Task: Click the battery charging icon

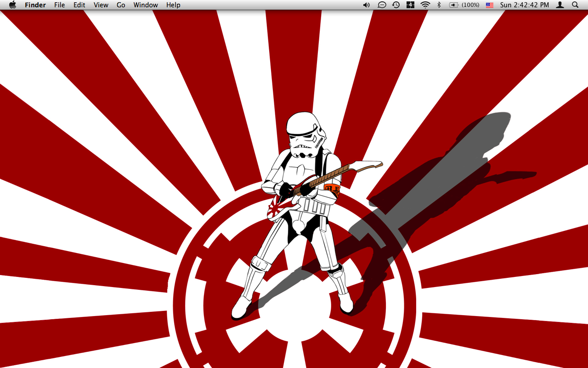Action: (x=454, y=5)
